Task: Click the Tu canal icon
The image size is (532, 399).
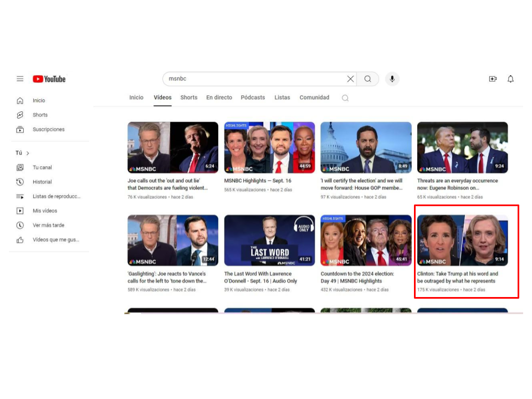Action: click(20, 167)
